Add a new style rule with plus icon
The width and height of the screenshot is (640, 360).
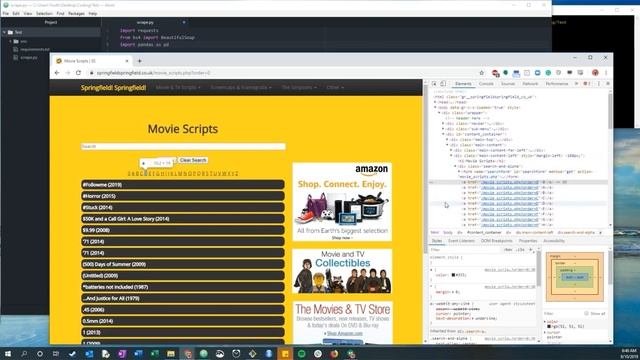click(531, 249)
